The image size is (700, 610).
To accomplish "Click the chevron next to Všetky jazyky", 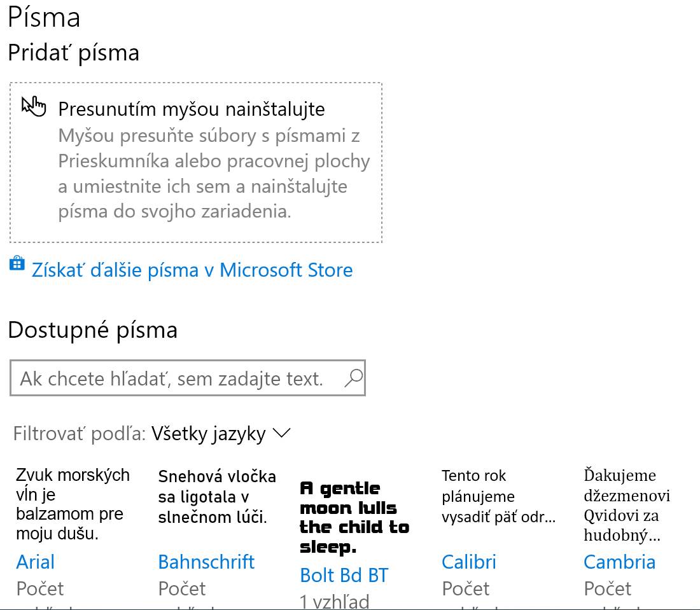I will (x=282, y=433).
